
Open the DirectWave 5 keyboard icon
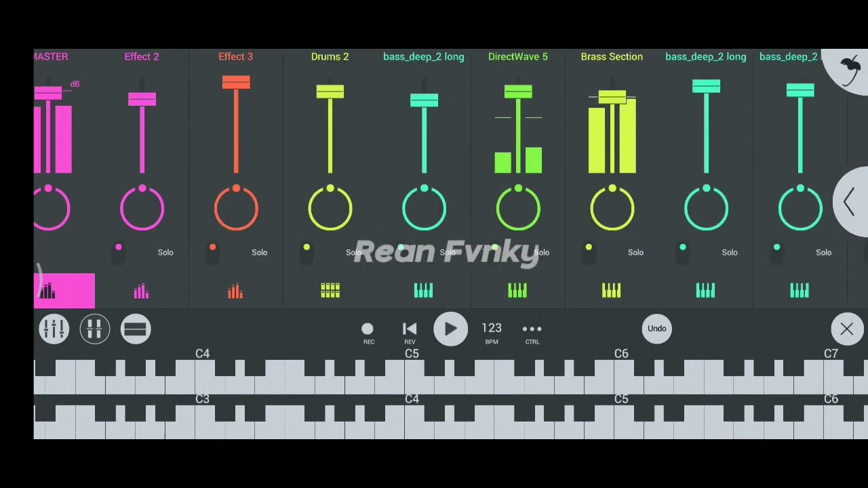(x=517, y=291)
